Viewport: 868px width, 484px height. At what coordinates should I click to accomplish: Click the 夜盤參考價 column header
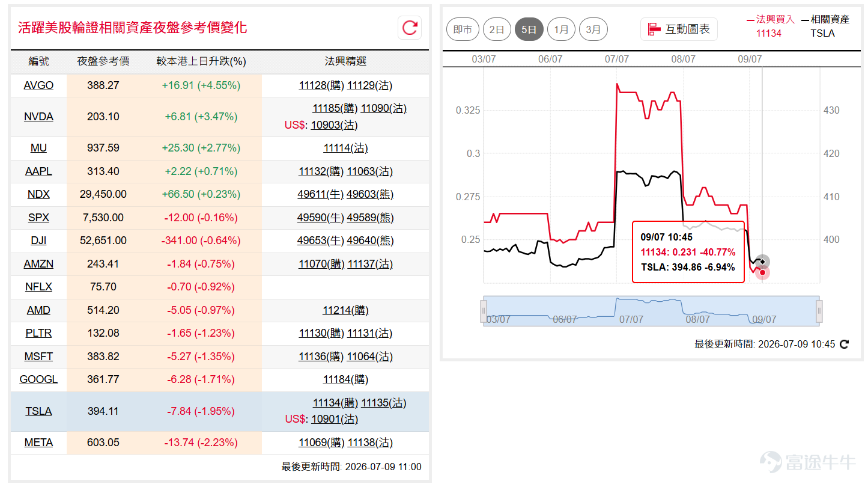(x=103, y=61)
